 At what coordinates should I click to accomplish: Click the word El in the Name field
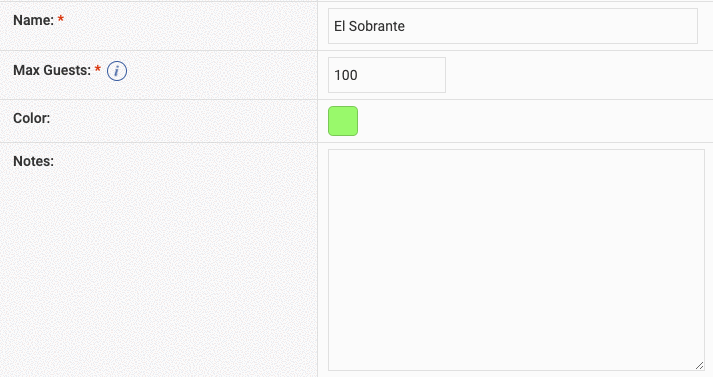coord(340,26)
